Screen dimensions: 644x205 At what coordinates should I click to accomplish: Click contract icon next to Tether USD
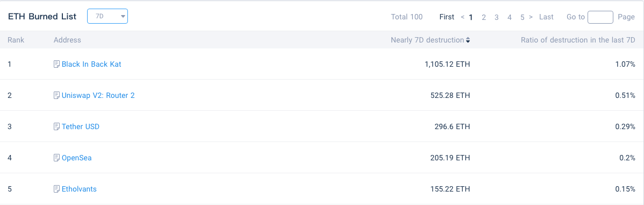pyautogui.click(x=56, y=126)
